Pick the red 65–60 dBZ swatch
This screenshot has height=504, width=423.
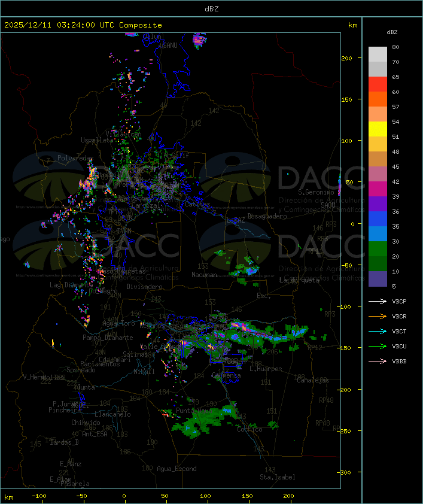click(378, 84)
